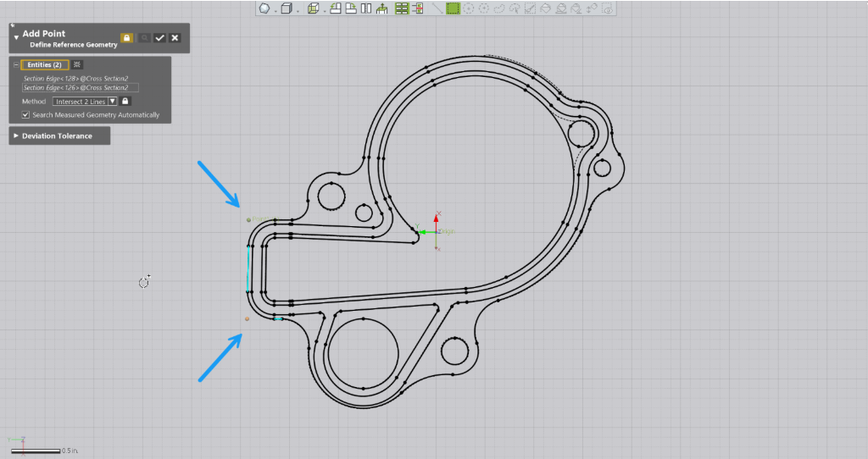The height and width of the screenshot is (459, 868).
Task: Click the green and red alignment tags icon
Action: (418, 8)
